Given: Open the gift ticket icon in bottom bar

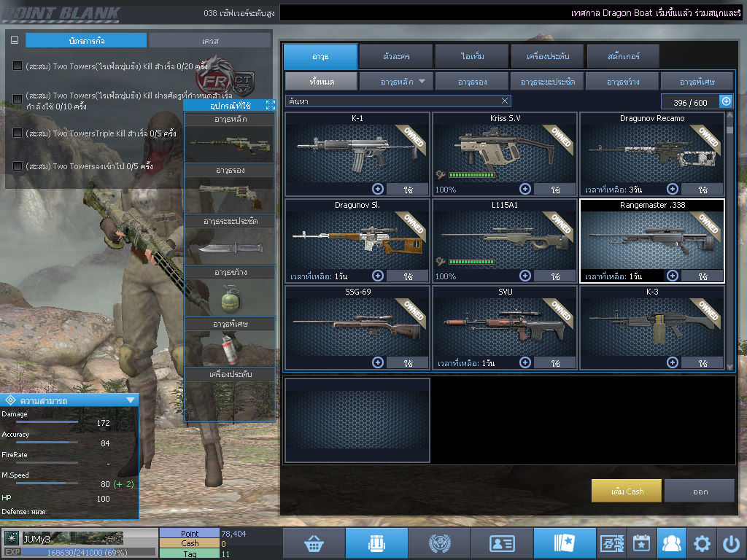Looking at the screenshot, I should 612,543.
